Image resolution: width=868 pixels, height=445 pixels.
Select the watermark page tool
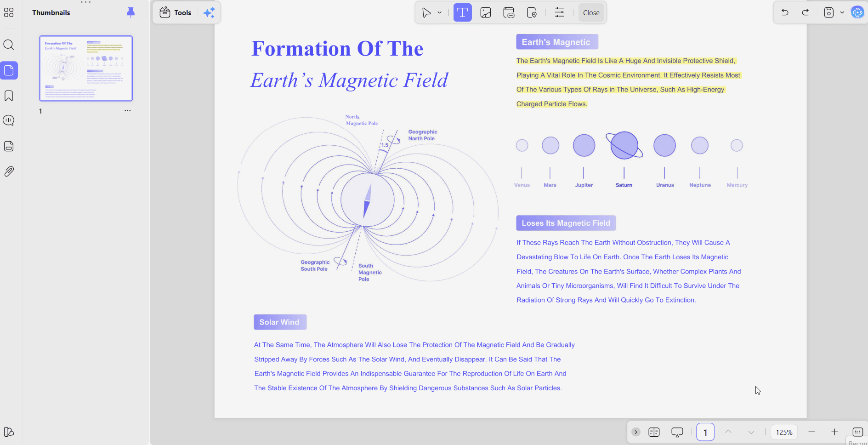(532, 12)
